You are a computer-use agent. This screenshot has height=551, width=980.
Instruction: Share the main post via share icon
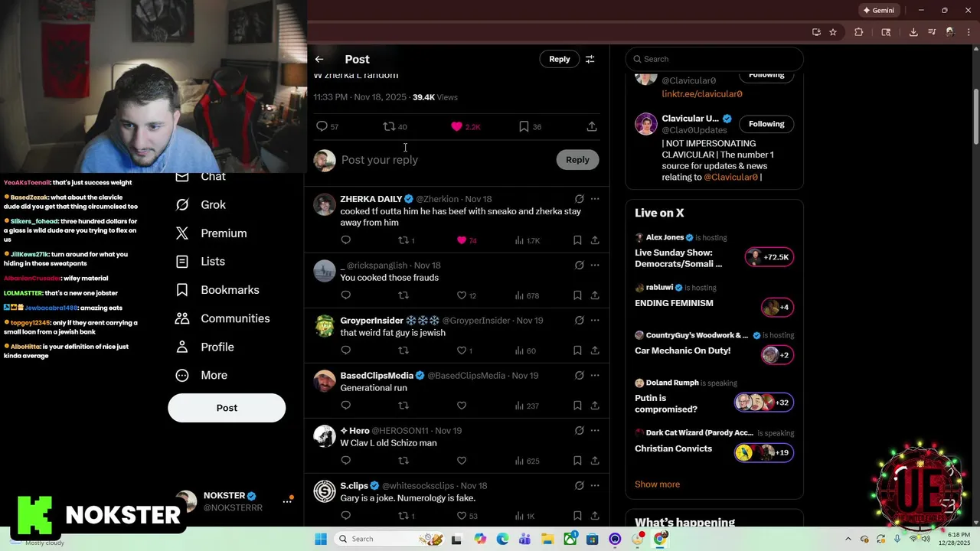[x=592, y=126]
